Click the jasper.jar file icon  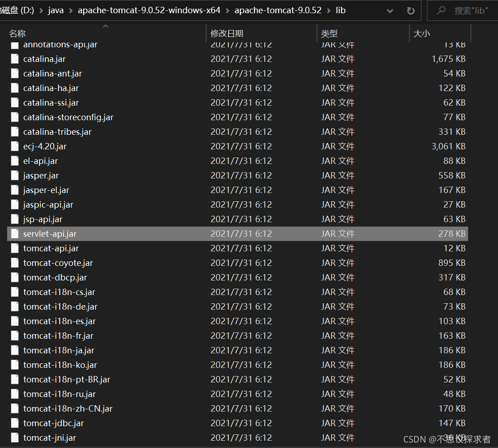(15, 175)
